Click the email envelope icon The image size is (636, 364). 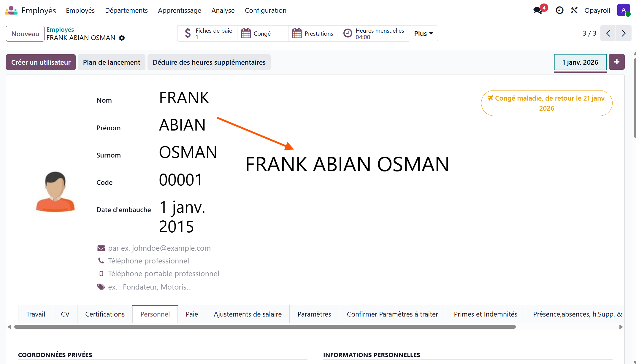pos(101,248)
